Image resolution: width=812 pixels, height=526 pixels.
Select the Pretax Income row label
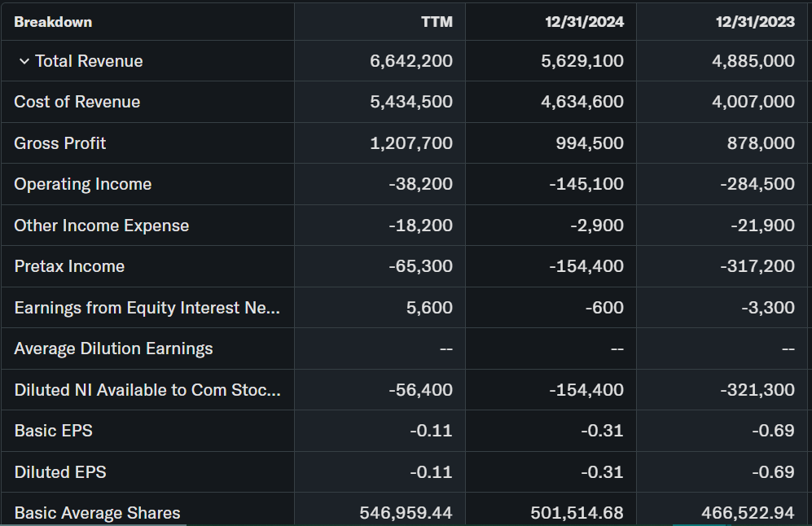coord(69,266)
